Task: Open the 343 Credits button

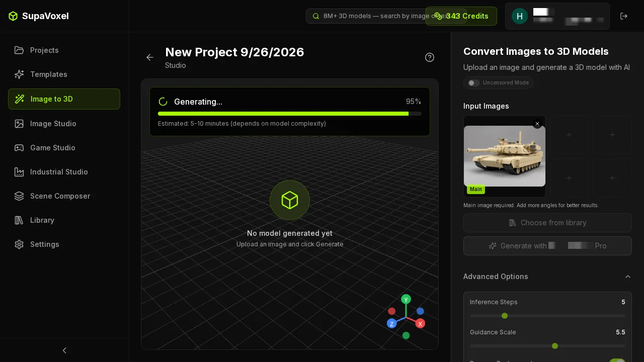Action: (461, 16)
